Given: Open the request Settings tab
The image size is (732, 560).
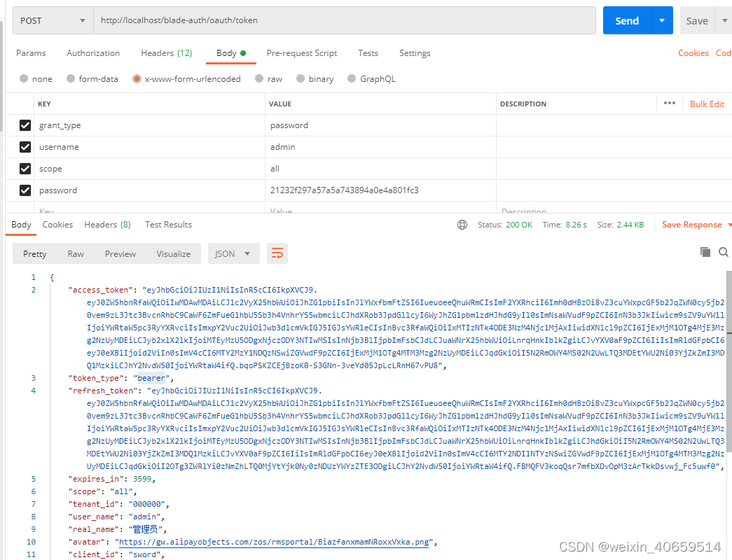Looking at the screenshot, I should 415,53.
